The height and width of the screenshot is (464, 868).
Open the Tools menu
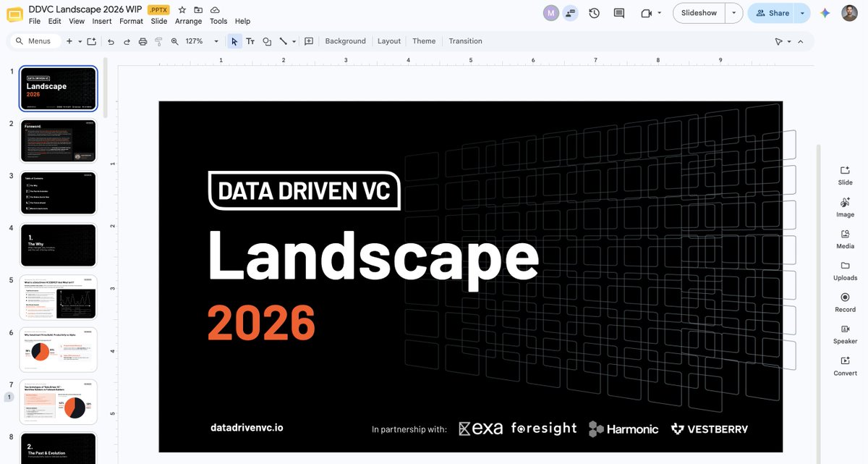tap(218, 22)
